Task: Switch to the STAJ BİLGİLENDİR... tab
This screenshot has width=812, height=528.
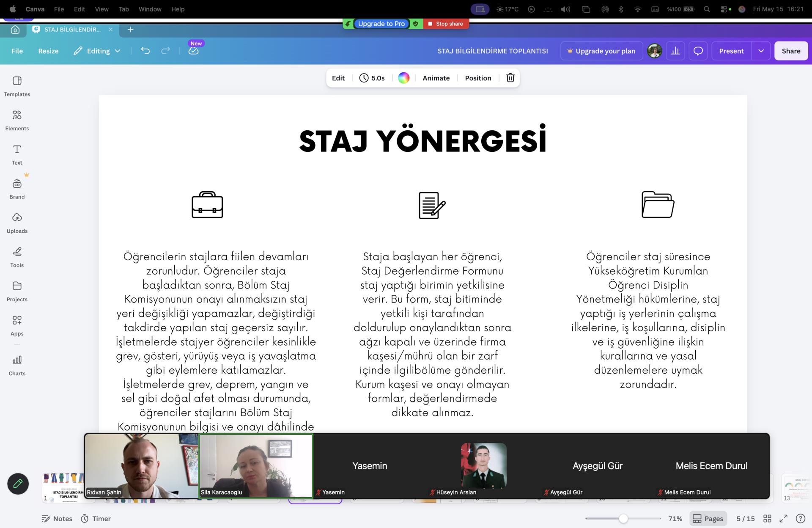Action: point(72,30)
